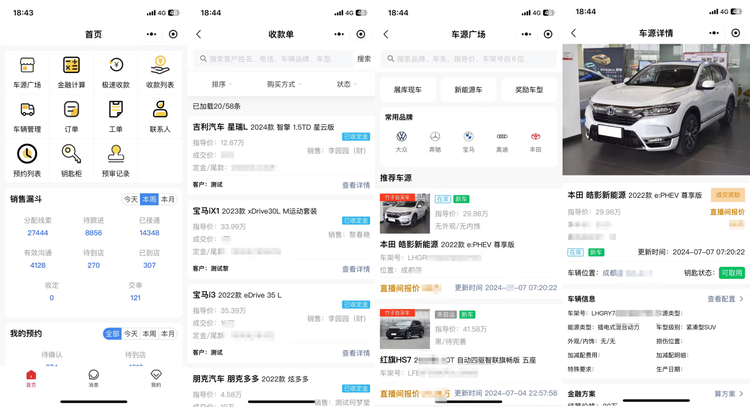
Task: Set 我的预约 filter to 本周
Action: pyautogui.click(x=149, y=334)
